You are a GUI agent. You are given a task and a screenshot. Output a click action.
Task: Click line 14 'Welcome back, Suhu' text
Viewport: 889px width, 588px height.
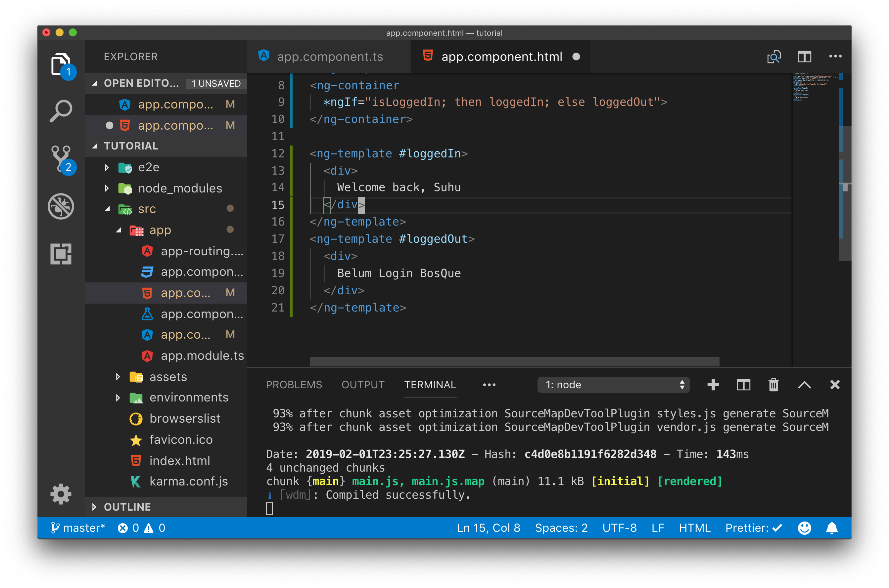tap(398, 187)
